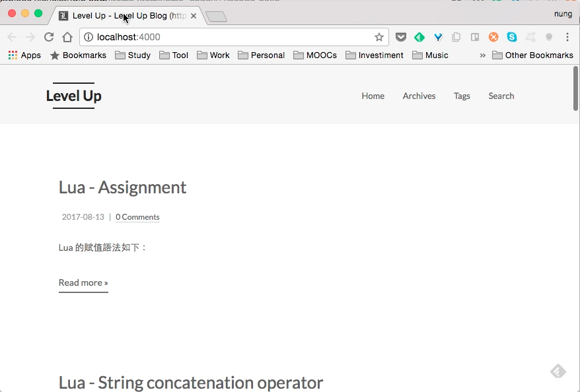Viewport: 580px width, 392px height.
Task: Click the grey copy pages extension icon
Action: [456, 37]
